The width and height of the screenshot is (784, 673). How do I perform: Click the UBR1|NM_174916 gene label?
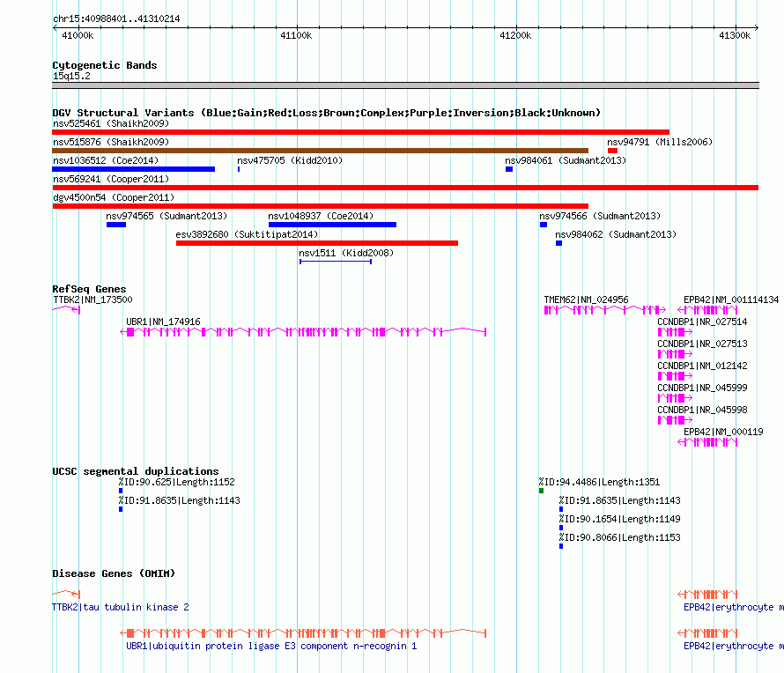[163, 322]
